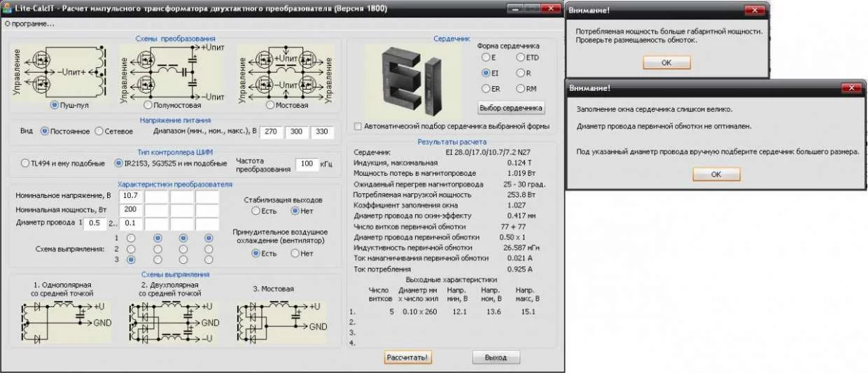868x373 pixels.
Task: Click the Выход button
Action: tap(496, 358)
